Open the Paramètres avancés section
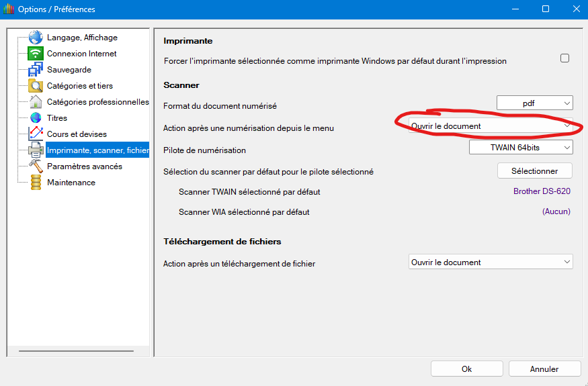Image resolution: width=588 pixels, height=386 pixels. pyautogui.click(x=84, y=166)
